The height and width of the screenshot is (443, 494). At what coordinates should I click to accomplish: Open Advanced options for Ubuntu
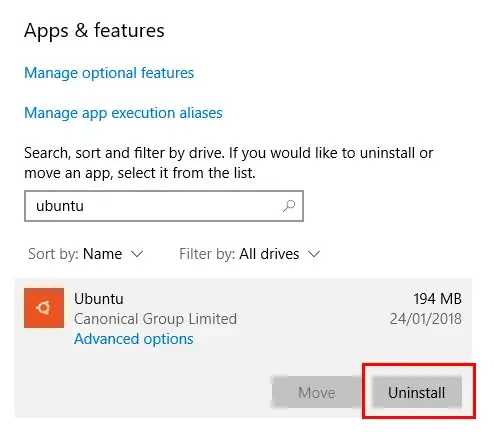click(134, 339)
